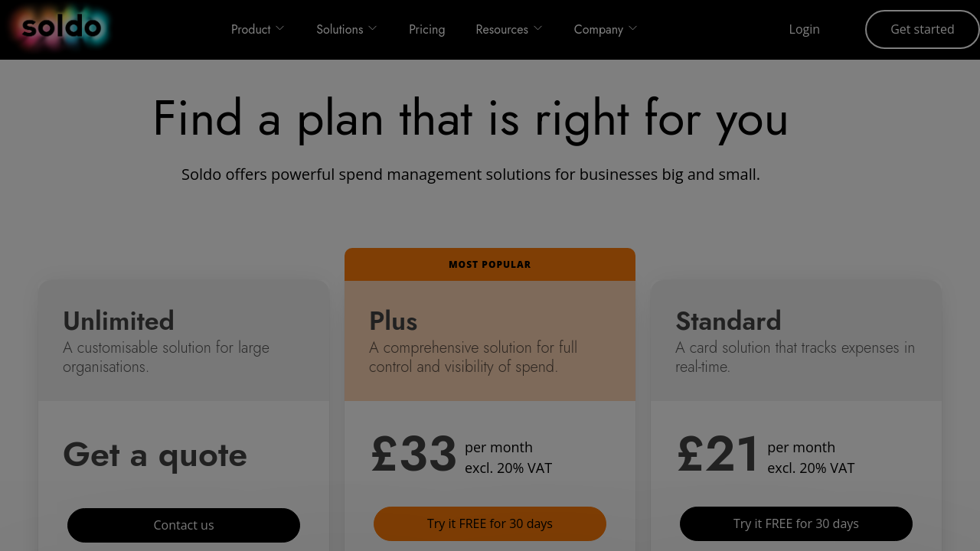Start the Plus plan free trial

pyautogui.click(x=490, y=523)
